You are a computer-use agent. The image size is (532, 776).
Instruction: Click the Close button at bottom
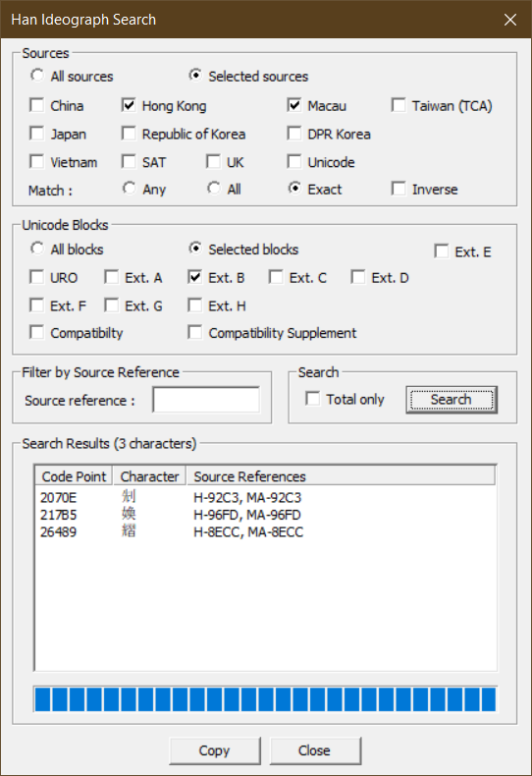pyautogui.click(x=315, y=750)
